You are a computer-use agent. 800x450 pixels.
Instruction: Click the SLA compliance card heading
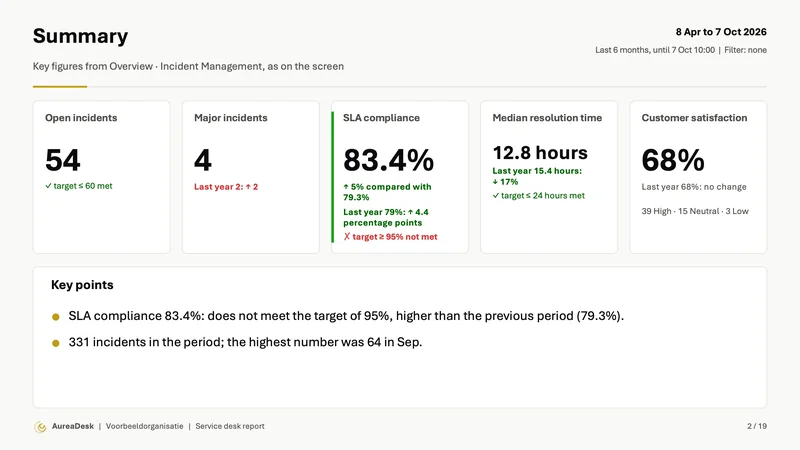click(x=381, y=118)
